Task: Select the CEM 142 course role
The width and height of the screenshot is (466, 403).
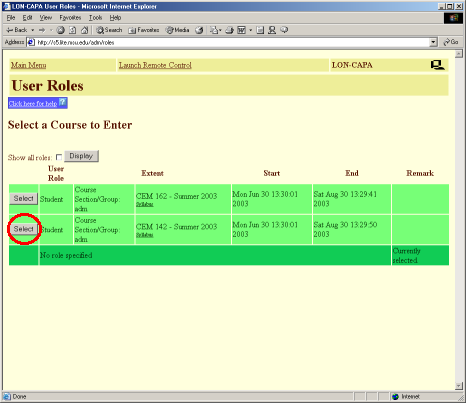Action: pos(23,229)
